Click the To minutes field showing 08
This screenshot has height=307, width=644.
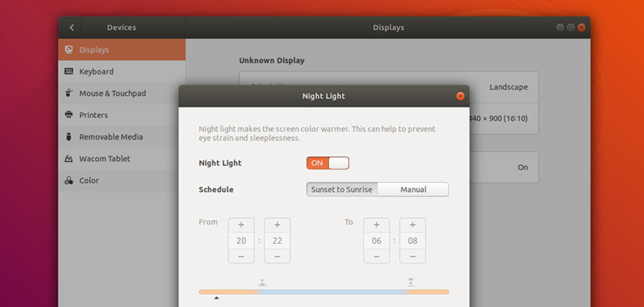(x=412, y=241)
